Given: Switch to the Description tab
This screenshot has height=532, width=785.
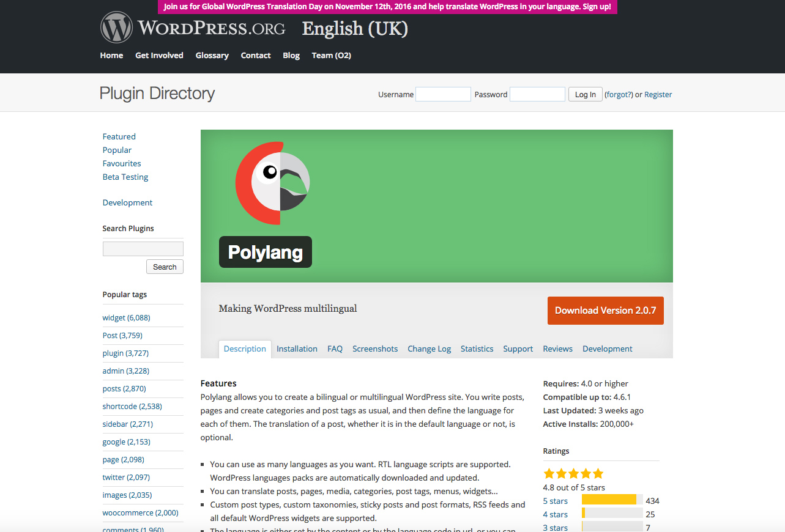Looking at the screenshot, I should tap(245, 349).
